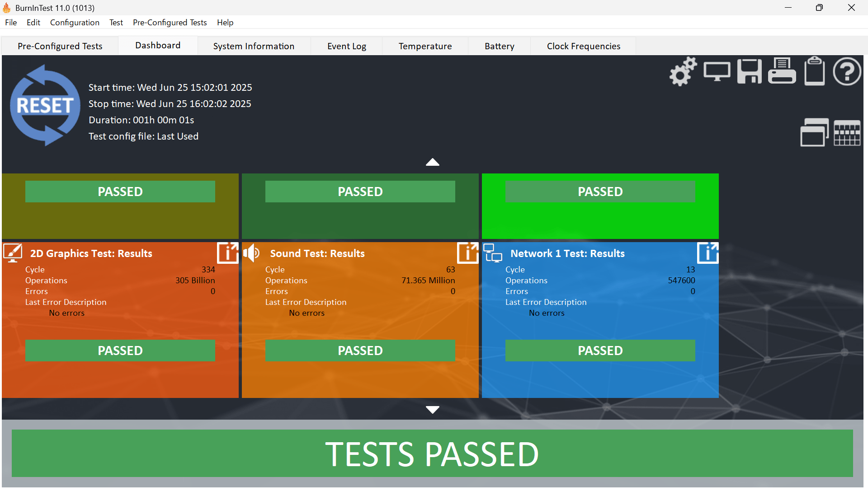Click the Sound Test cycle count 63
Viewport: 868px width, 491px height.
point(451,270)
